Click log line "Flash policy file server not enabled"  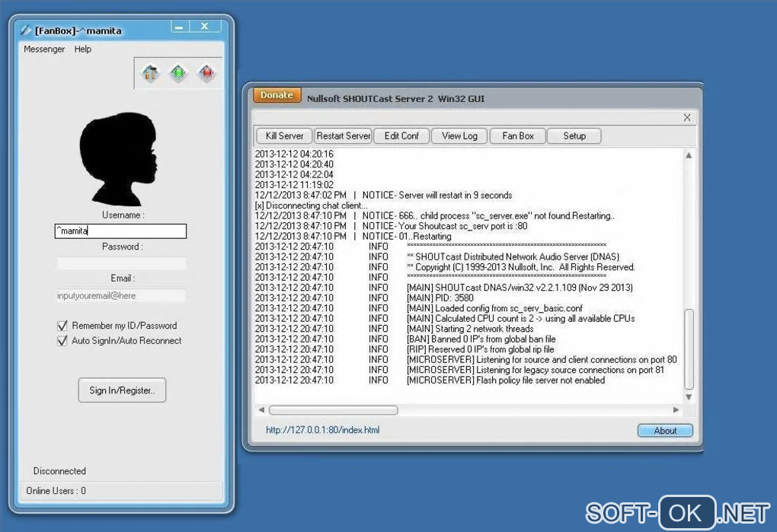[541, 381]
